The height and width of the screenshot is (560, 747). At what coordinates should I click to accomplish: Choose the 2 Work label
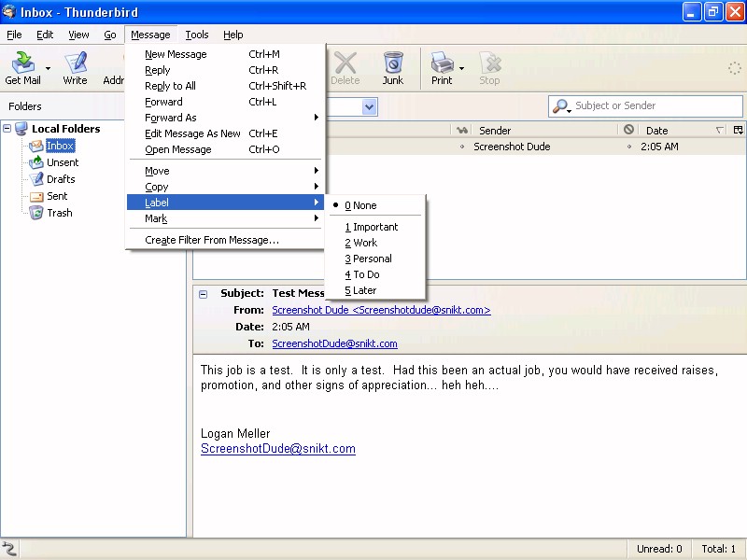pos(374,243)
